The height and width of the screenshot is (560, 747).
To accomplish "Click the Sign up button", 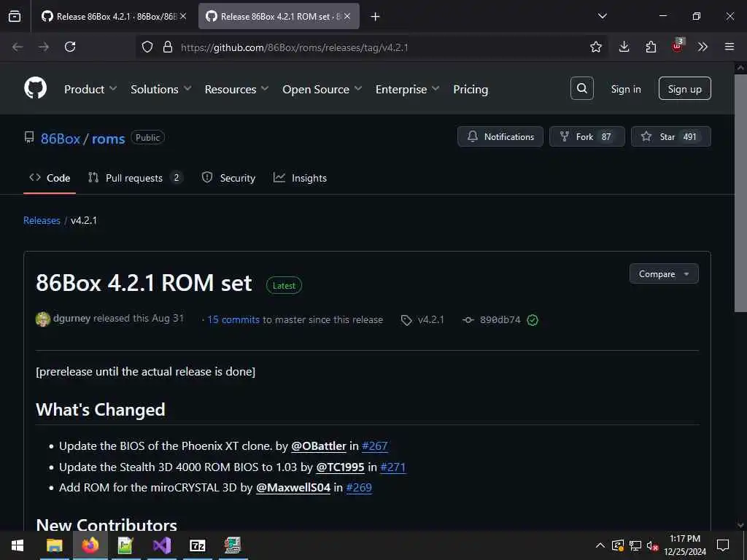I will click(x=684, y=88).
